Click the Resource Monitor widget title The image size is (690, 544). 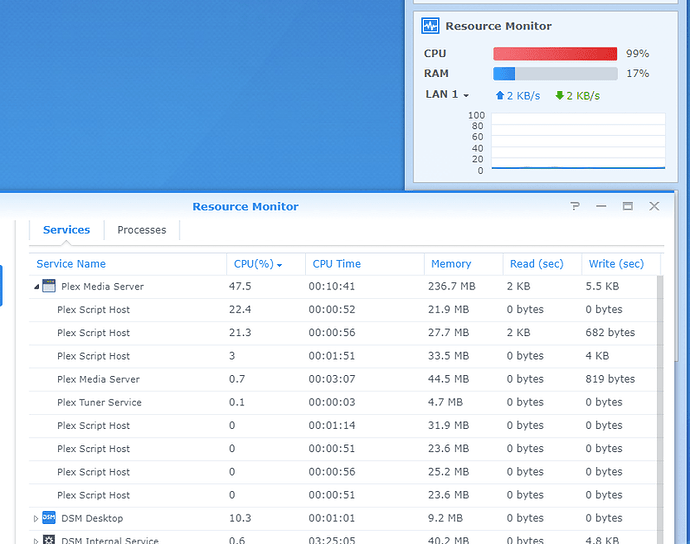[x=498, y=26]
